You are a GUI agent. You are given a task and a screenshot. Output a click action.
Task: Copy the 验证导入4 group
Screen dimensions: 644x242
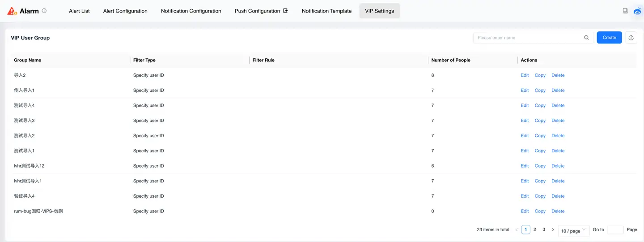(540, 196)
